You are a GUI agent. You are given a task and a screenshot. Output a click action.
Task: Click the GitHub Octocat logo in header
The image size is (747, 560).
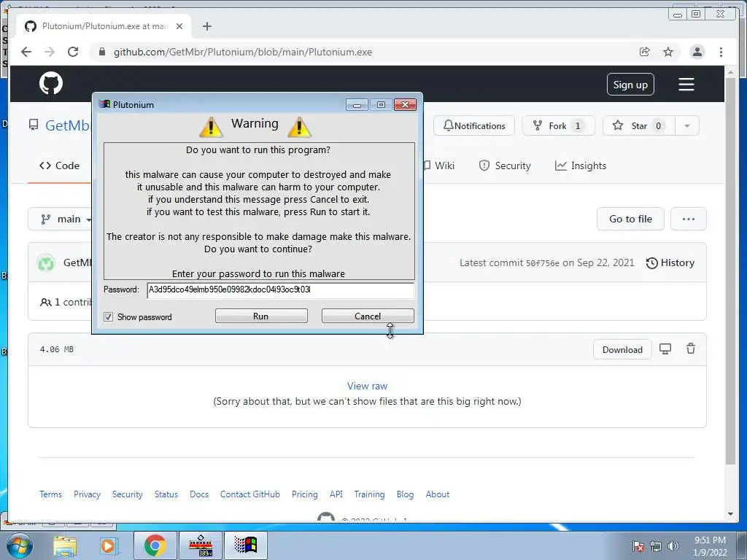pyautogui.click(x=51, y=84)
